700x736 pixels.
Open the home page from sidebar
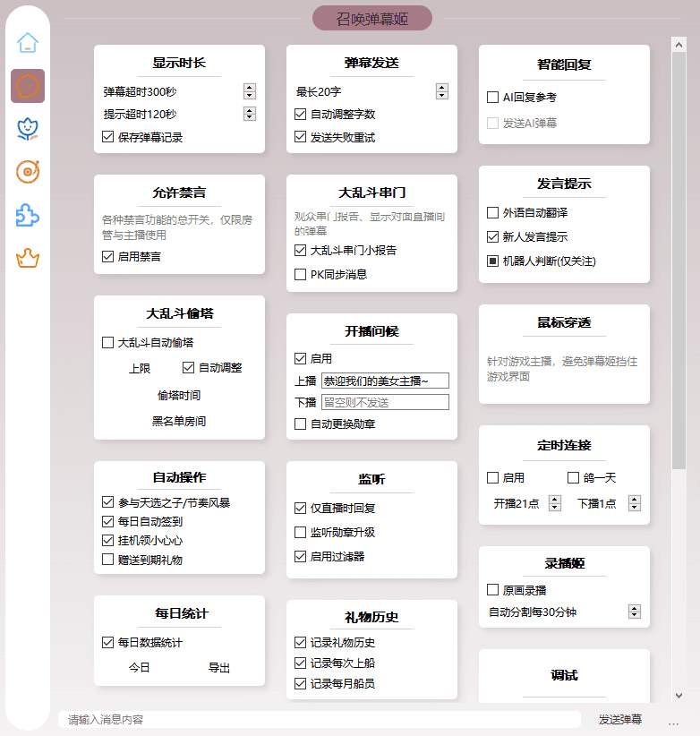click(x=28, y=42)
